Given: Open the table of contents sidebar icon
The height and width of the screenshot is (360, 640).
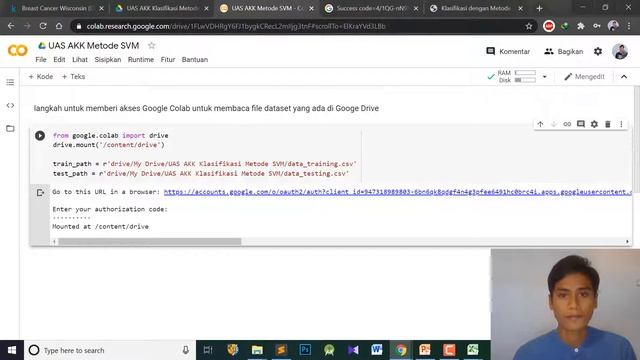Looking at the screenshot, I should (10, 82).
